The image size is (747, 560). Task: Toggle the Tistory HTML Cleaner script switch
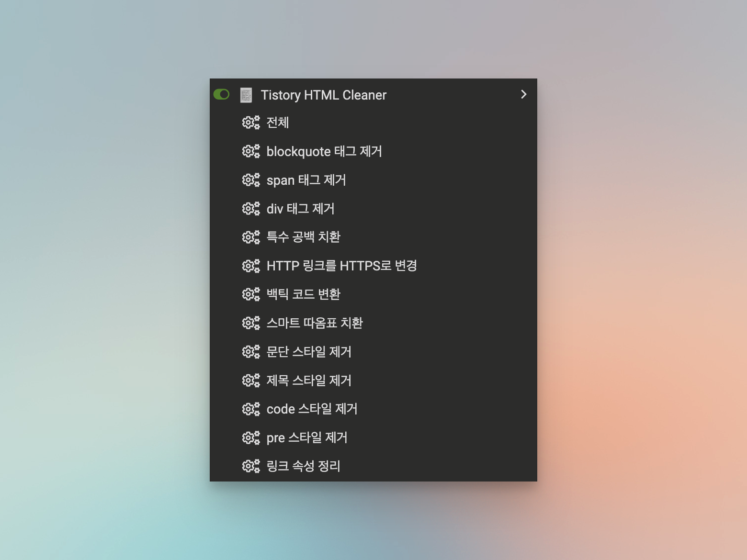pyautogui.click(x=221, y=94)
